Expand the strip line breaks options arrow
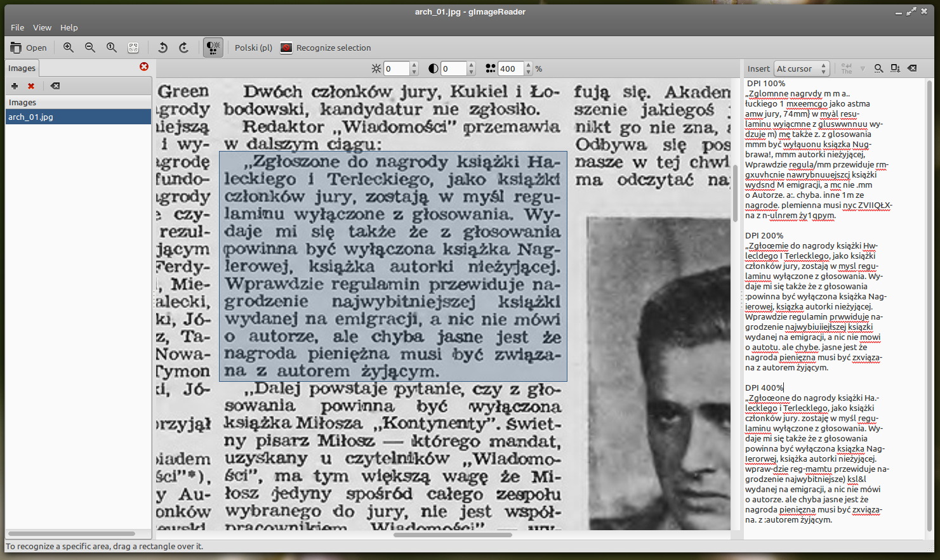Screen dimensions: 940x560 click(x=863, y=68)
